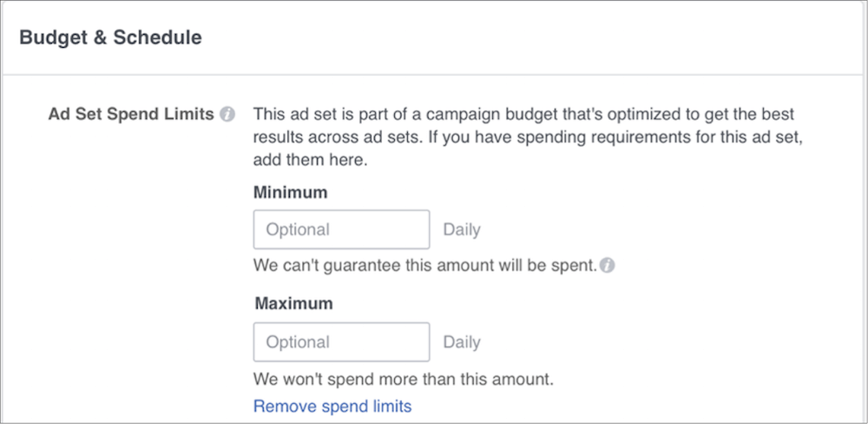
Task: Click the word "Budget" in the section heading
Action: click(51, 37)
